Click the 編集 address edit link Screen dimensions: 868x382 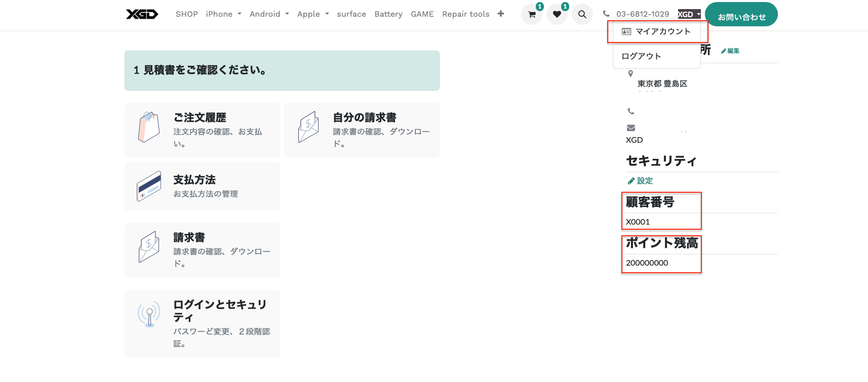click(730, 51)
